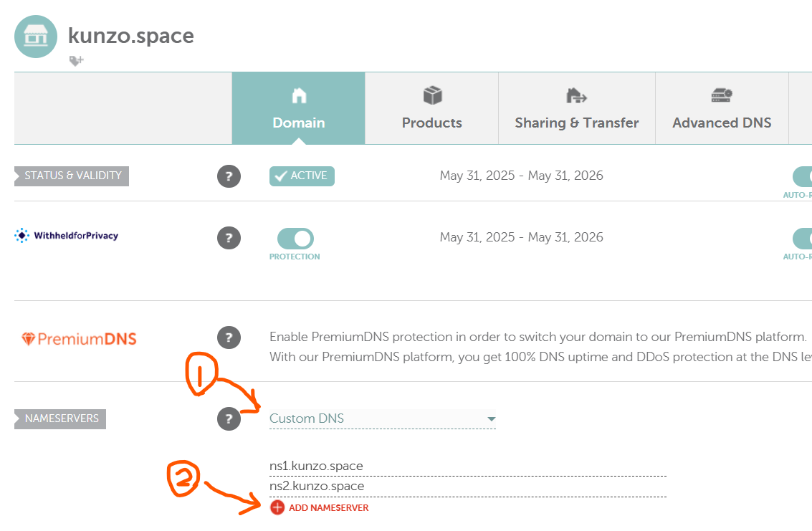Click the ns2.kunzo.space nameserver field
The width and height of the screenshot is (812, 531).
(x=467, y=486)
